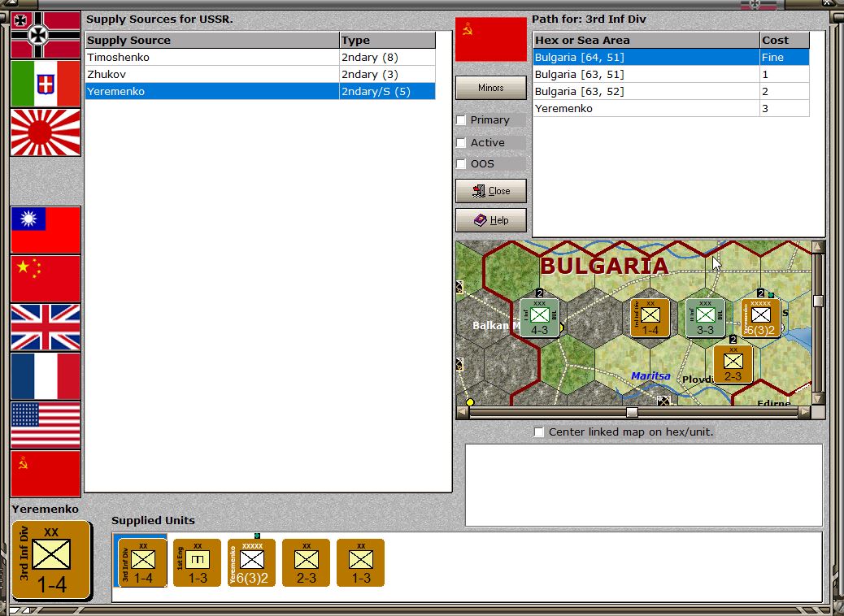844x616 pixels.
Task: Enable the Primary checkbox
Action: 461,120
